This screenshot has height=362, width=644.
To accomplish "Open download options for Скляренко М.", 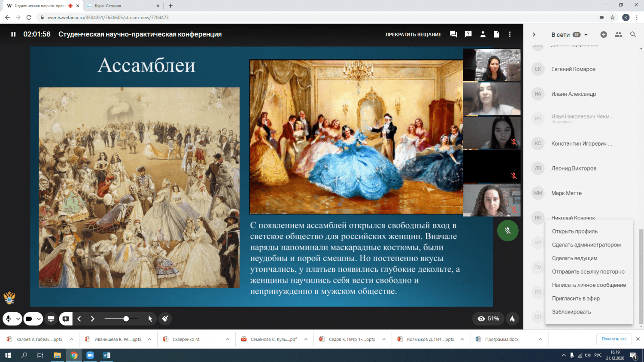I will (228, 339).
